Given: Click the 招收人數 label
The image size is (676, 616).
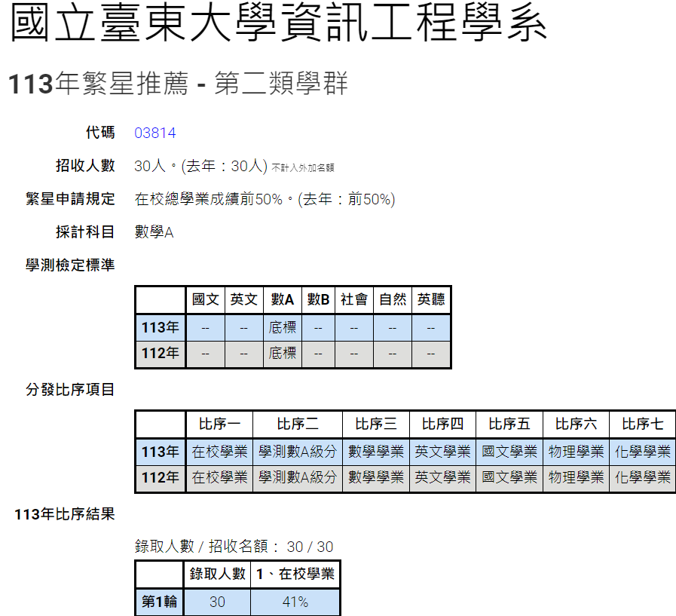Looking at the screenshot, I should 85,166.
